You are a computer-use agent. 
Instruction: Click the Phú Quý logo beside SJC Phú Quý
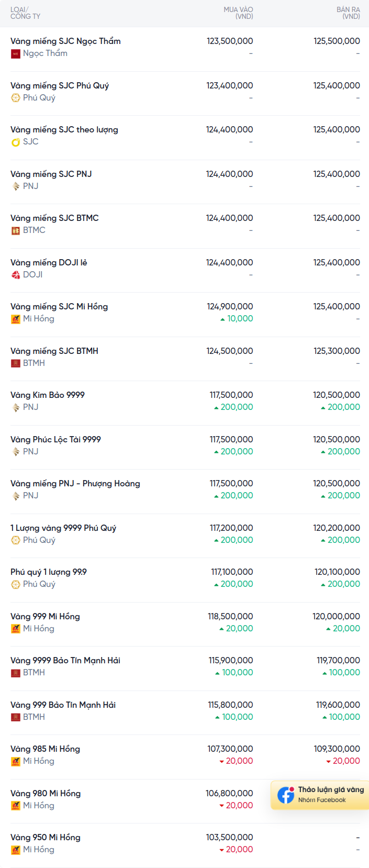pyautogui.click(x=16, y=98)
